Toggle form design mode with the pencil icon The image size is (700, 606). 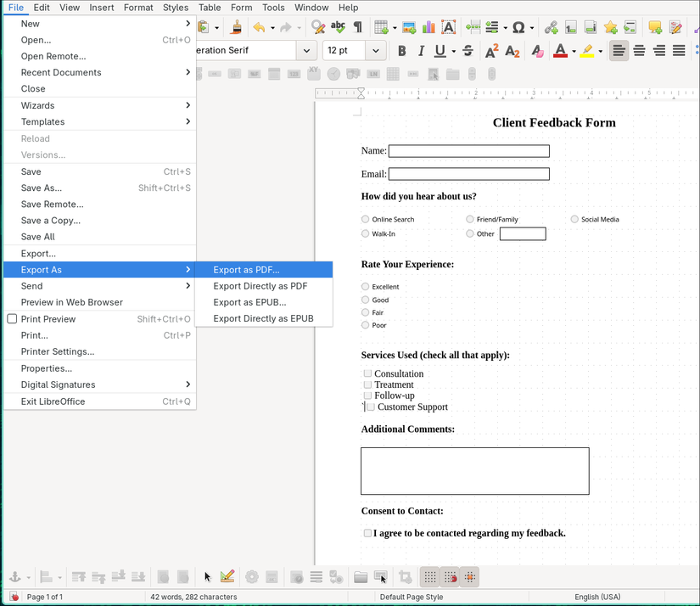coord(227,577)
